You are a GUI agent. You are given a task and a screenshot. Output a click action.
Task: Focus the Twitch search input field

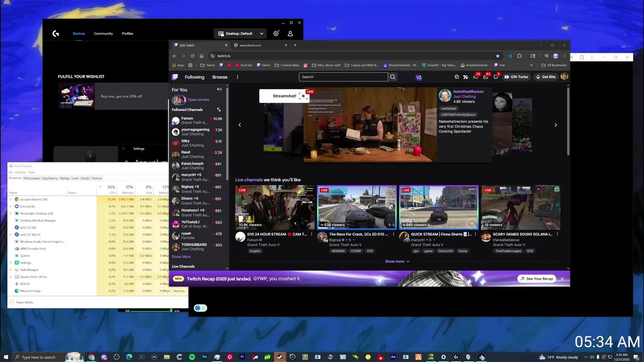pos(343,77)
